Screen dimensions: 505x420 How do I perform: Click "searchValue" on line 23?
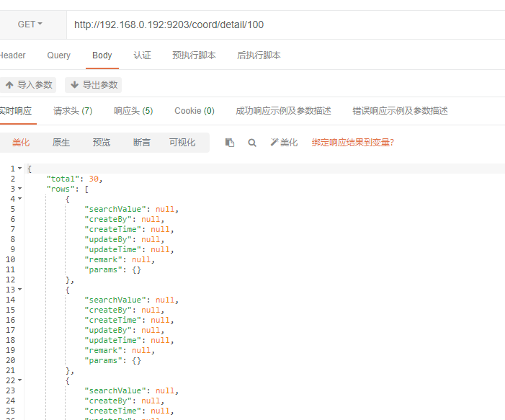[115, 390]
